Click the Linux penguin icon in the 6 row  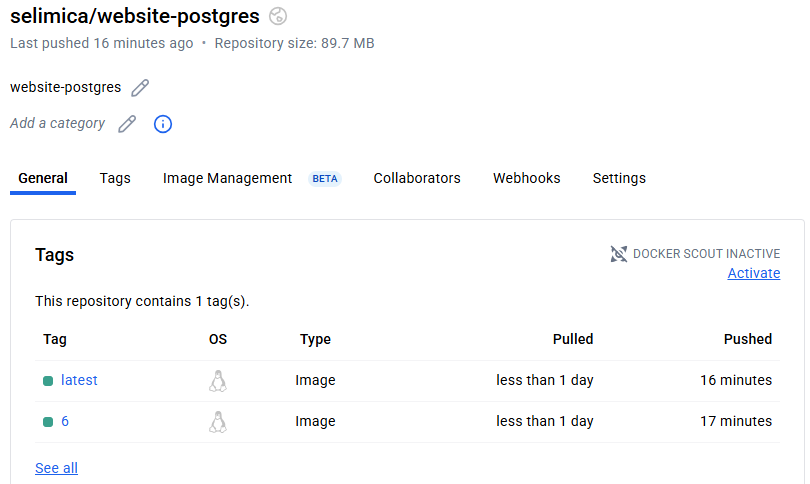point(217,422)
